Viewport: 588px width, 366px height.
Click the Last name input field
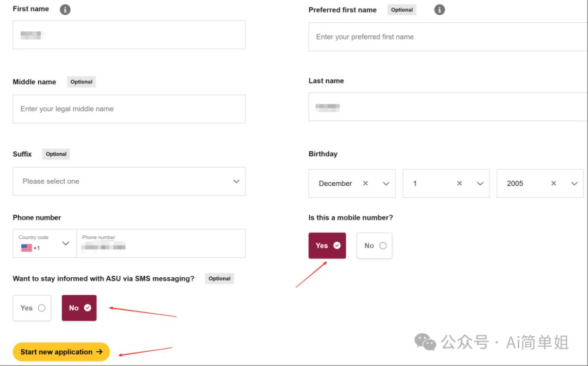point(446,107)
